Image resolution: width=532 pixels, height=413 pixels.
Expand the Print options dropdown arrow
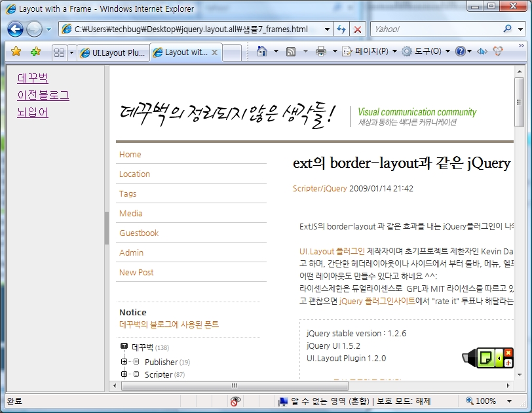click(x=335, y=51)
